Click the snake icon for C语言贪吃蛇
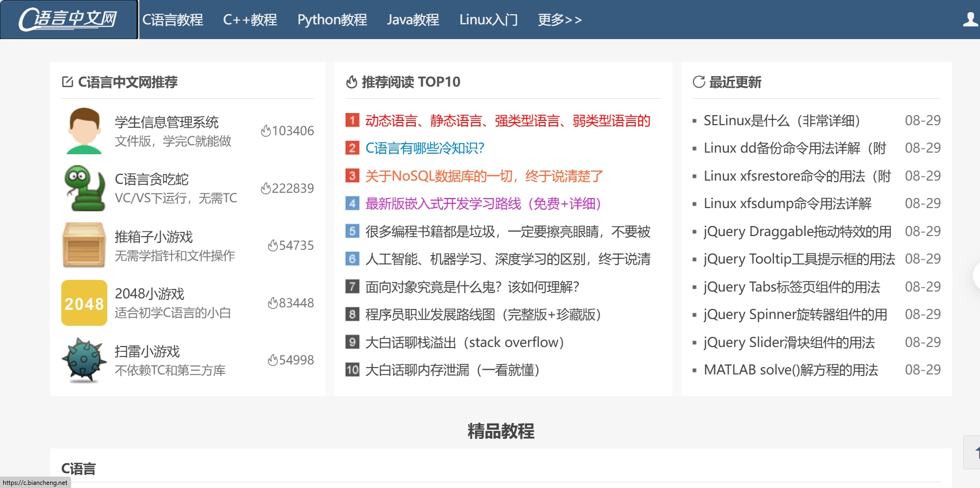980x488 pixels. [x=84, y=189]
